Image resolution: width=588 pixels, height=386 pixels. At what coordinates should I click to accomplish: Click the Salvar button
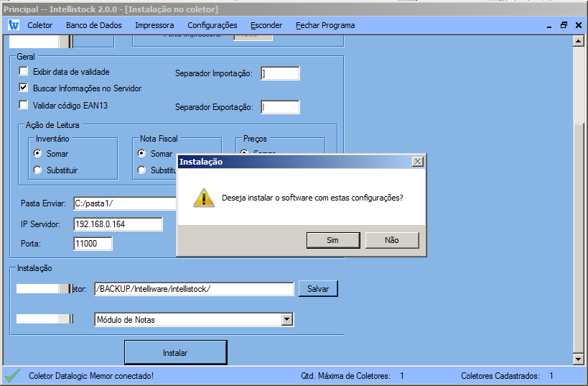coord(318,289)
